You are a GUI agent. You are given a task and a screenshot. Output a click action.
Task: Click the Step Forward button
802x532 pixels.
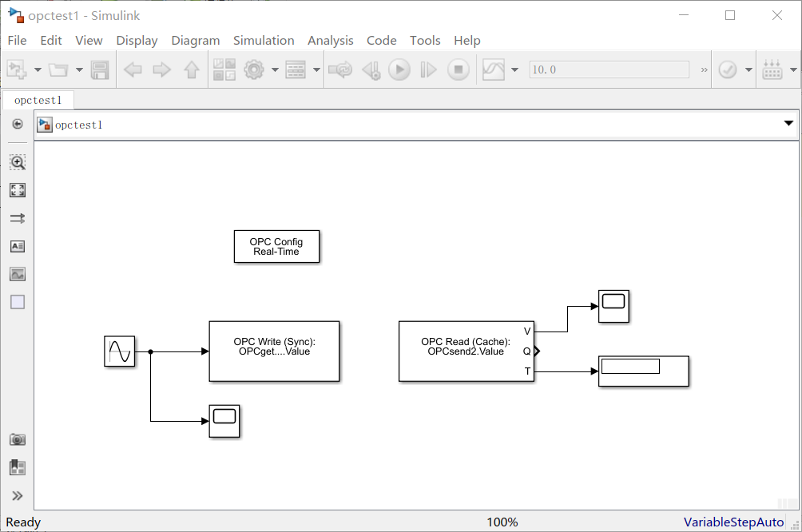pyautogui.click(x=429, y=69)
